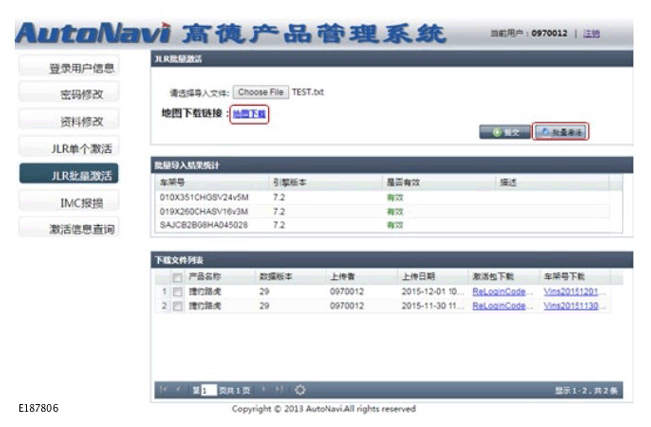Select JLR单个激活 in the sidebar
Image resolution: width=651 pixels, height=427 pixels.
click(69, 148)
